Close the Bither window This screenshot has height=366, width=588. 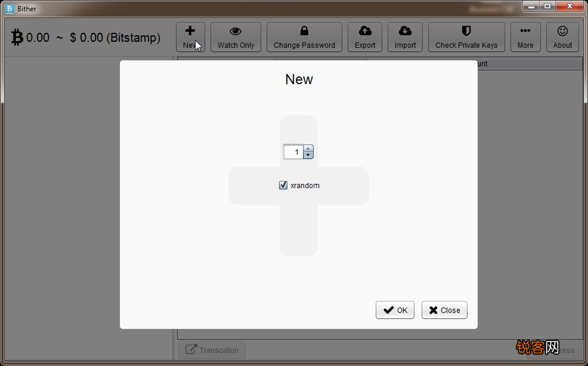(x=570, y=6)
